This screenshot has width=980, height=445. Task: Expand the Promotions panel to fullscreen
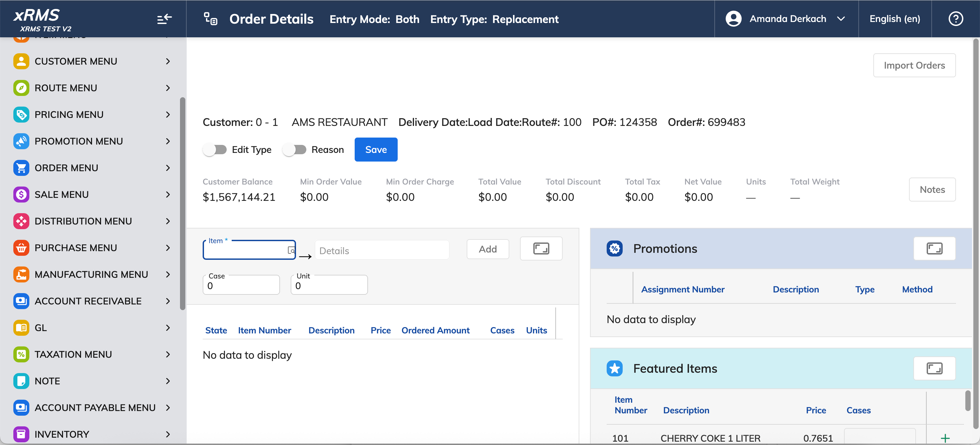(x=934, y=248)
